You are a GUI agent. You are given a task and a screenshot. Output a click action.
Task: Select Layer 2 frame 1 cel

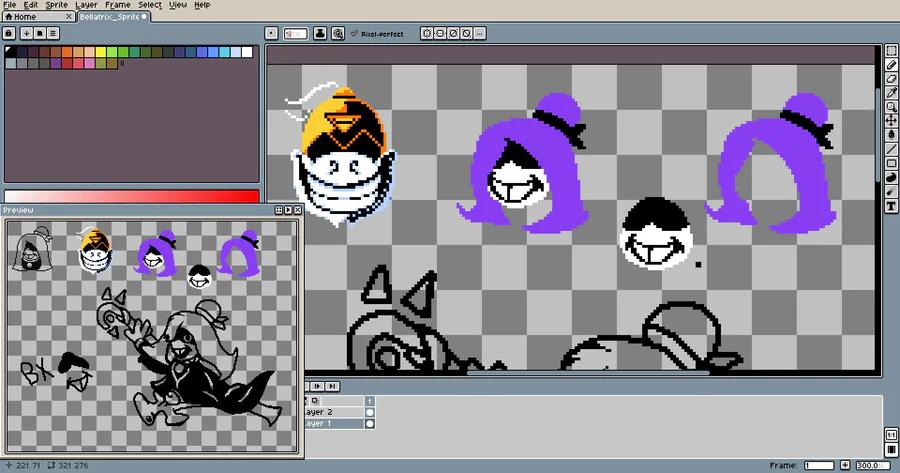tap(370, 412)
